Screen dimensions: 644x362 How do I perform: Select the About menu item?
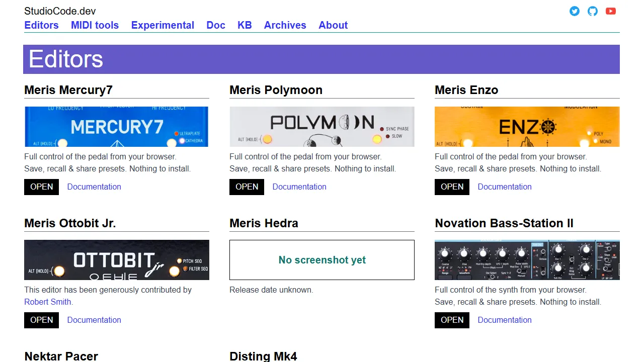coord(333,25)
